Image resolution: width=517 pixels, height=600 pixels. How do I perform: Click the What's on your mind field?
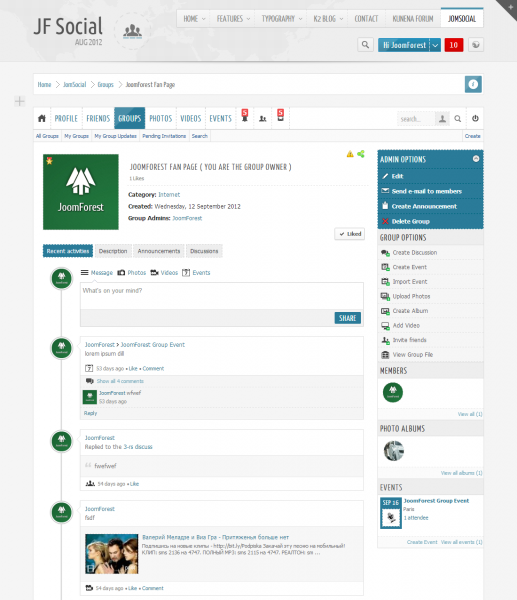tap(222, 296)
